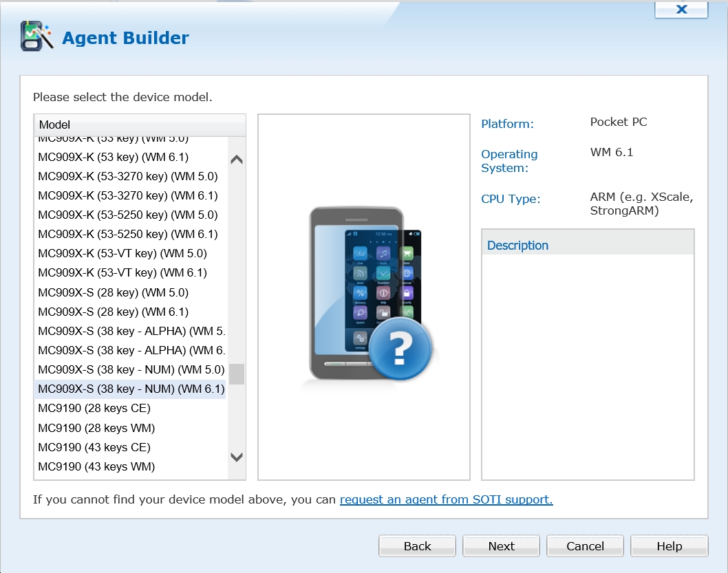
Task: Pick MC909X-K (53-VT key) (WM 5.0)
Action: [x=122, y=253]
